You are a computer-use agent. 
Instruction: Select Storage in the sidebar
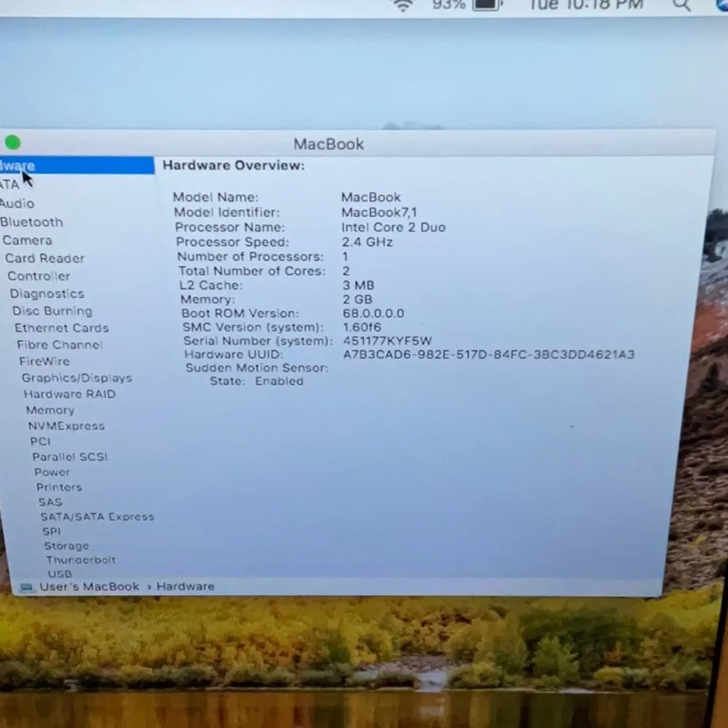tap(66, 546)
